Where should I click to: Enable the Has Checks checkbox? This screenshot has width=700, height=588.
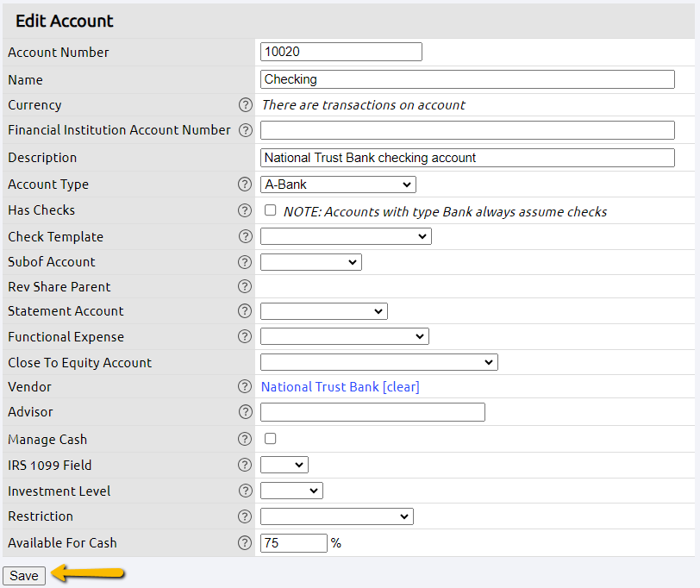coord(271,210)
